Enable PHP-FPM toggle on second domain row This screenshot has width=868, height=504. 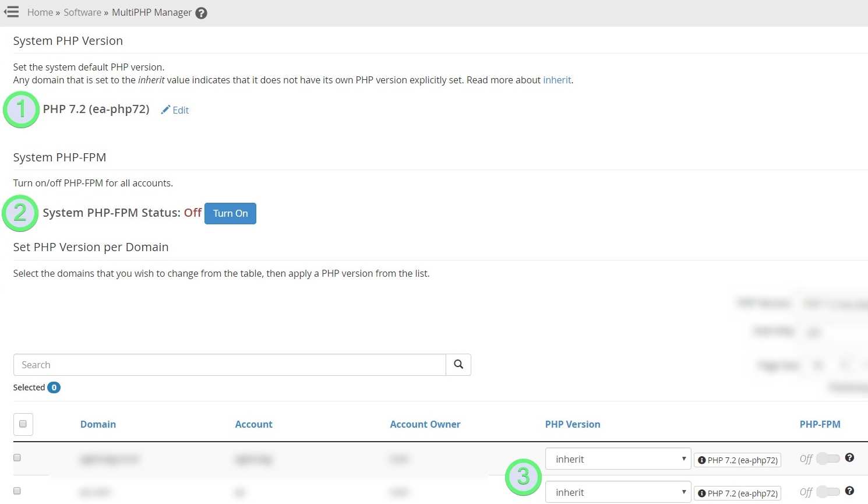point(827,492)
